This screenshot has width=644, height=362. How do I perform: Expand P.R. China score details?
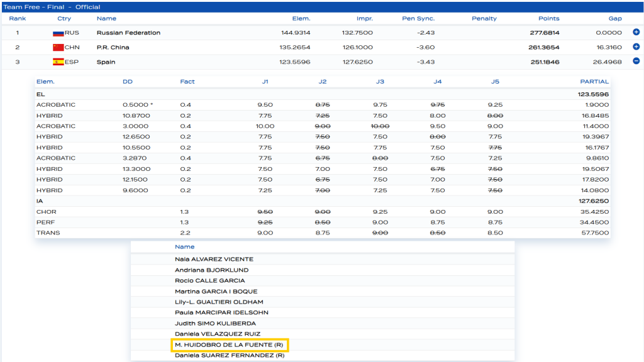636,47
